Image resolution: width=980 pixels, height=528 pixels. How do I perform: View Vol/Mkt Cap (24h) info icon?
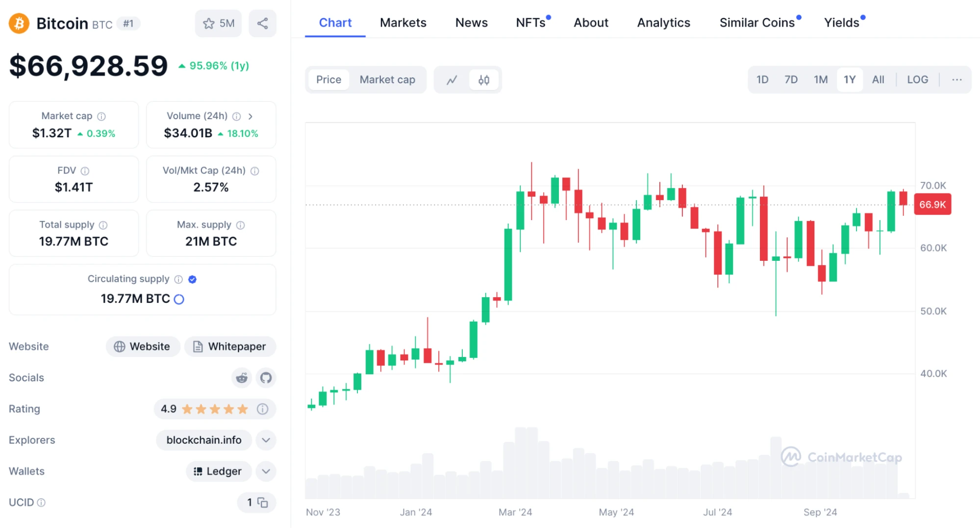click(254, 171)
